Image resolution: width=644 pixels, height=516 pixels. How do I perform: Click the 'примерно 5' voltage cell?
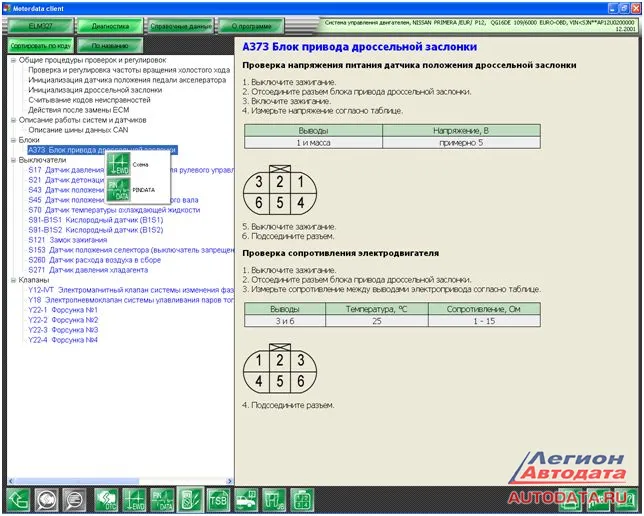(x=461, y=143)
